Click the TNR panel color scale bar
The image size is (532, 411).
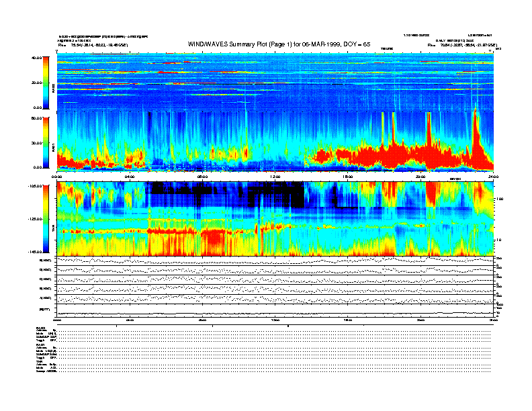46,219
